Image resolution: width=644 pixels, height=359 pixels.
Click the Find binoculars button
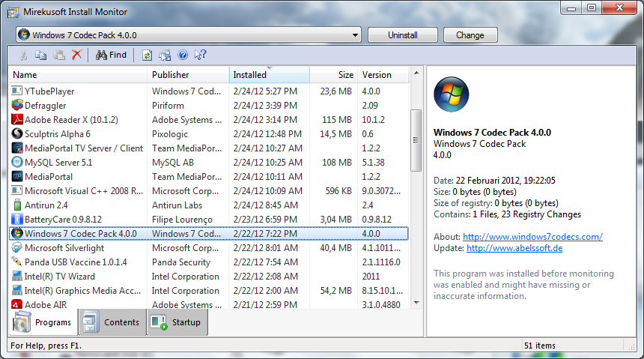pyautogui.click(x=111, y=55)
